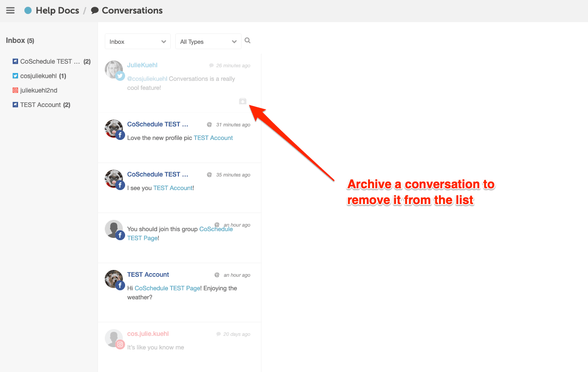
Task: Open the Conversations breadcrumb title
Action: [132, 10]
